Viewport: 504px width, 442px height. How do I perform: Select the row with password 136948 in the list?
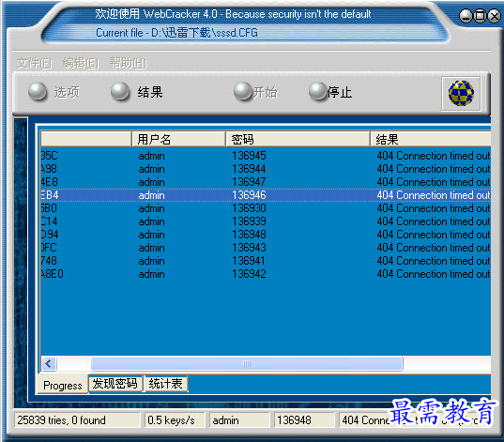266,235
